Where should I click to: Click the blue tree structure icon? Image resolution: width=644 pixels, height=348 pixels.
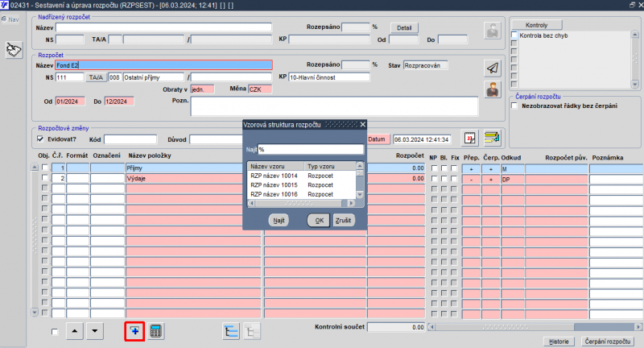pos(231,331)
